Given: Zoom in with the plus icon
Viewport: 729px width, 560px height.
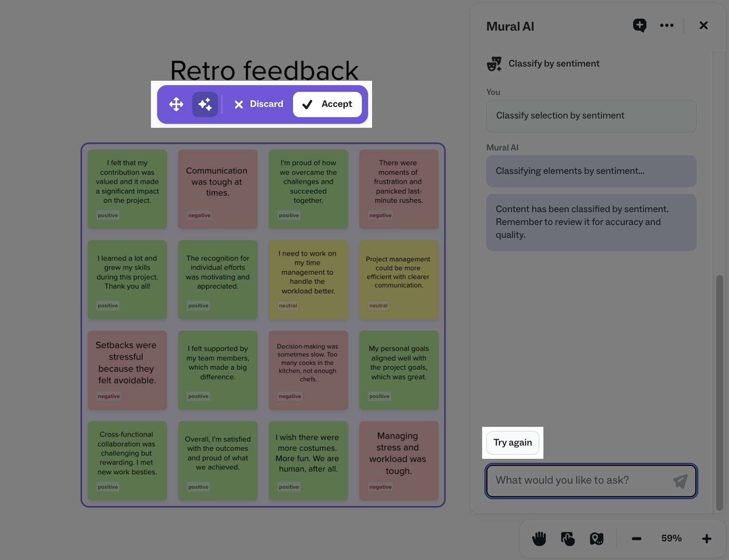Looking at the screenshot, I should pyautogui.click(x=707, y=539).
